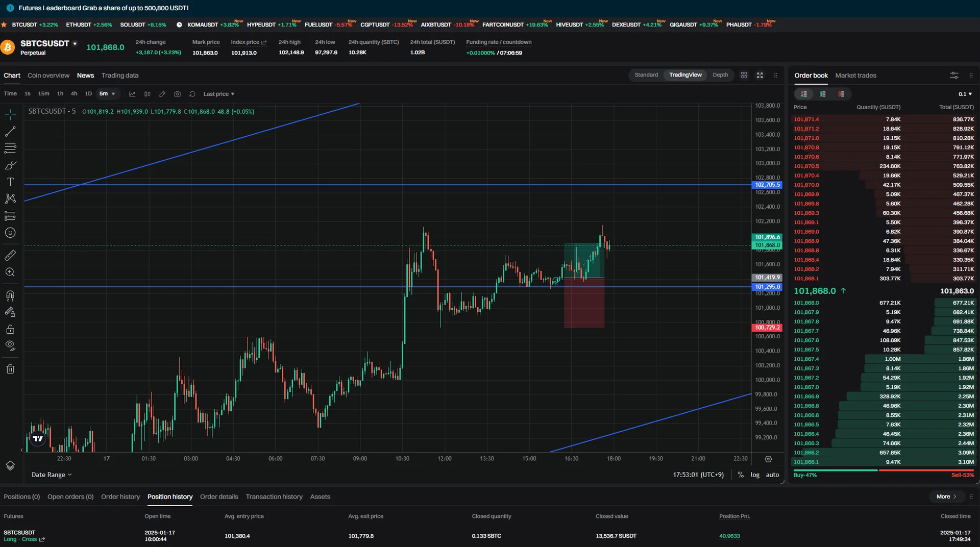Open the Futures Leaderboard banner link
980x547 pixels.
pyautogui.click(x=104, y=8)
